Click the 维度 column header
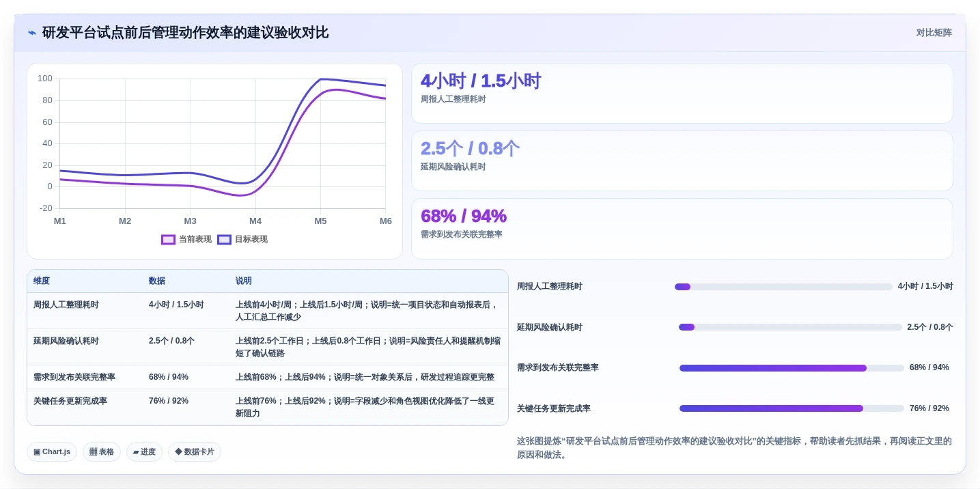This screenshot has width=980, height=489. pyautogui.click(x=42, y=281)
